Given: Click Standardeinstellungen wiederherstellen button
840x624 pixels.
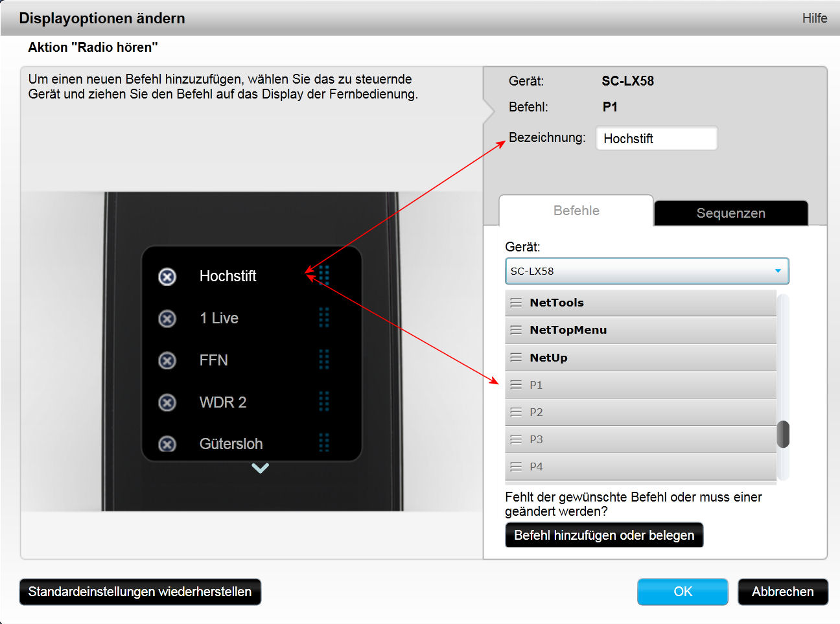Looking at the screenshot, I should point(140,592).
